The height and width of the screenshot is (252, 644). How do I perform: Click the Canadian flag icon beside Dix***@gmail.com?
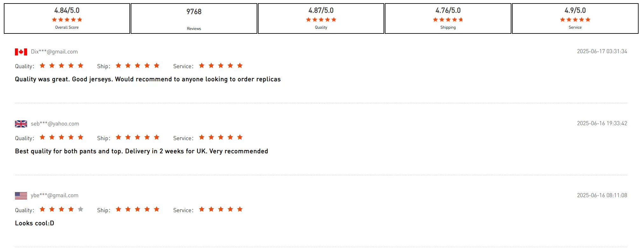[21, 52]
